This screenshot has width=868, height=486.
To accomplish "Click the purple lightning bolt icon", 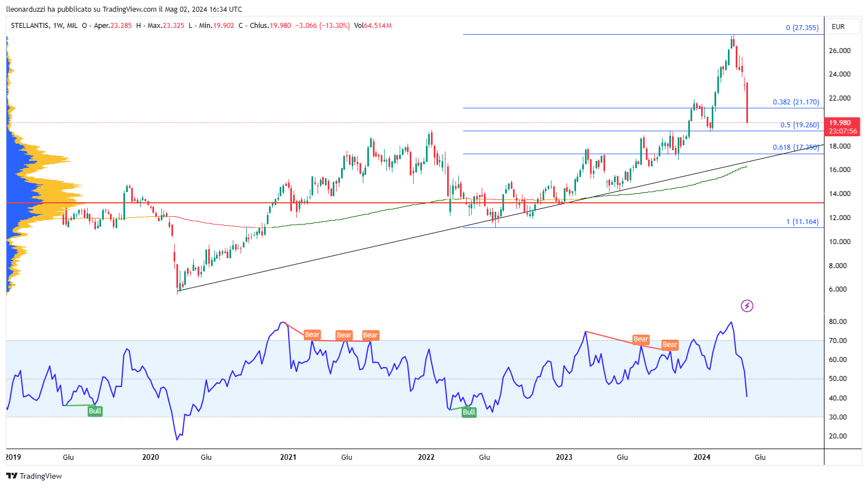I will [x=747, y=306].
